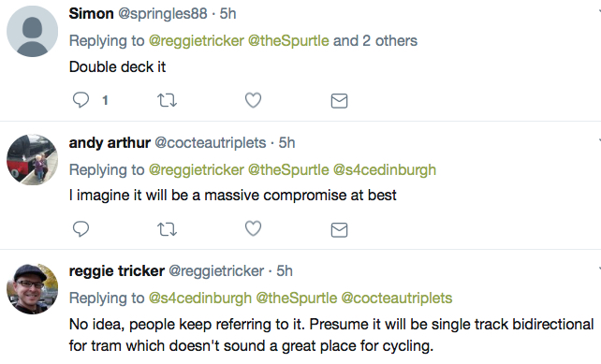
Task: Reply to andy arthur's compromise tweet
Action: (81, 229)
